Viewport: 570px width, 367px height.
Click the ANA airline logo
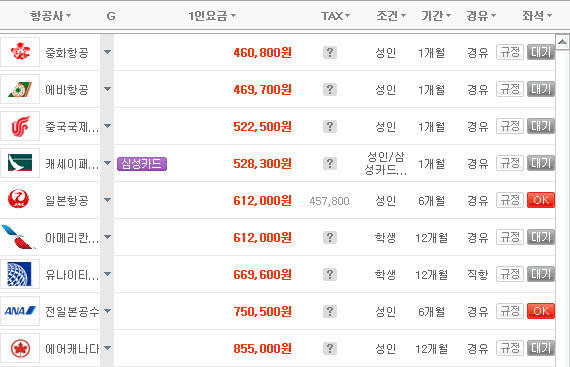point(20,311)
